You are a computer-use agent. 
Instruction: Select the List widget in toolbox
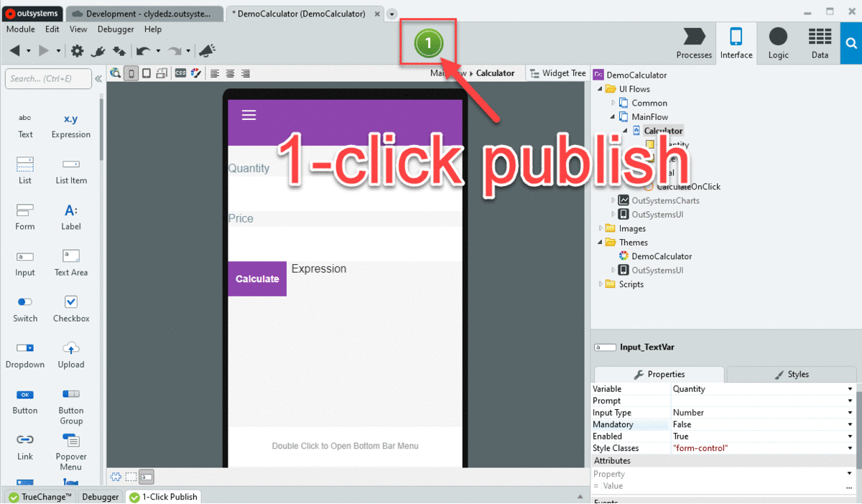(x=25, y=172)
